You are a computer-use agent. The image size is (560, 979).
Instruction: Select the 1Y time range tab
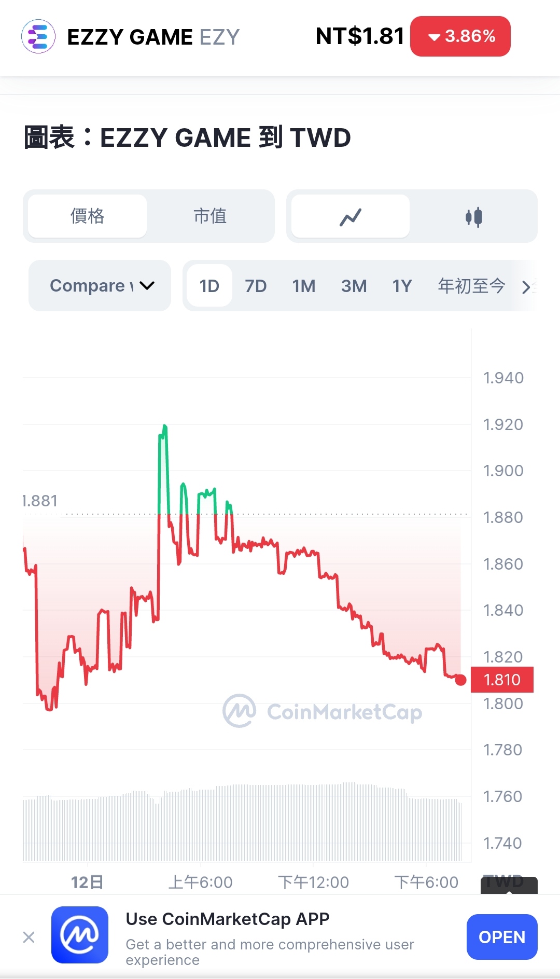pos(402,286)
